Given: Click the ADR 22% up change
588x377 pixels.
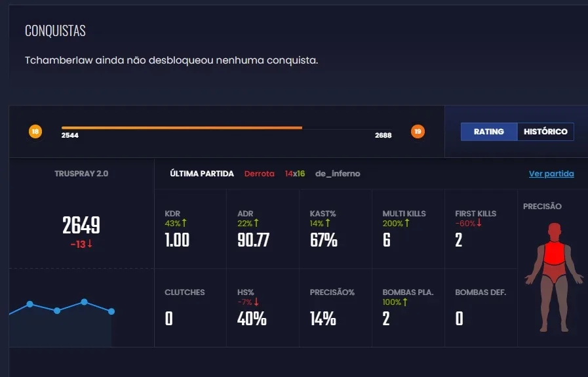Looking at the screenshot, I should pyautogui.click(x=248, y=223).
